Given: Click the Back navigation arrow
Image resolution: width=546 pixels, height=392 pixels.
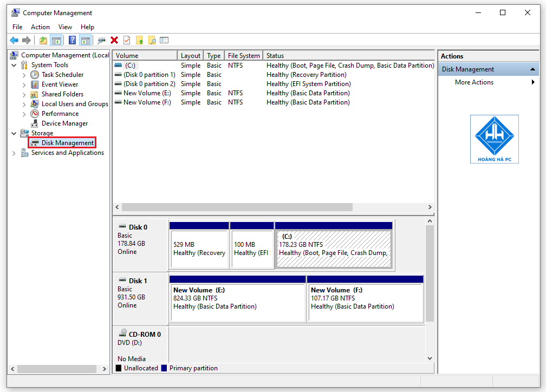Looking at the screenshot, I should coord(14,40).
